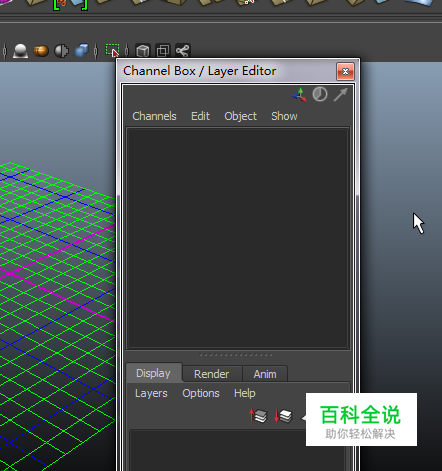The width and height of the screenshot is (442, 471).
Task: Click the connected nodes share icon
Action: [x=183, y=51]
